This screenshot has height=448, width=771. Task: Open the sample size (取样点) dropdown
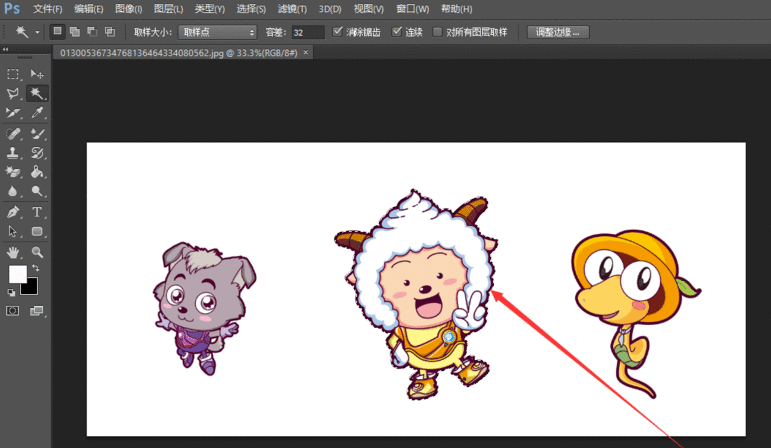pyautogui.click(x=217, y=32)
